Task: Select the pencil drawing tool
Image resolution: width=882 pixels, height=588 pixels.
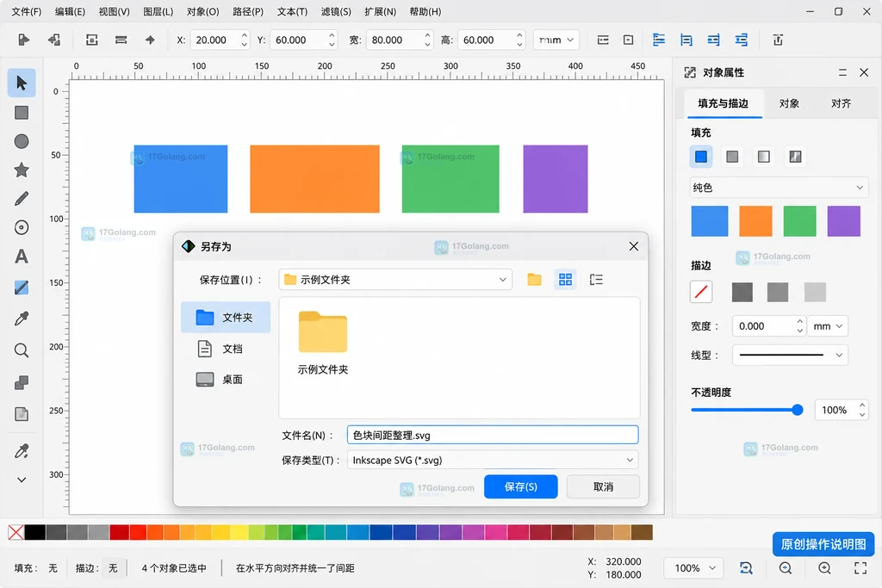Action: 22,198
